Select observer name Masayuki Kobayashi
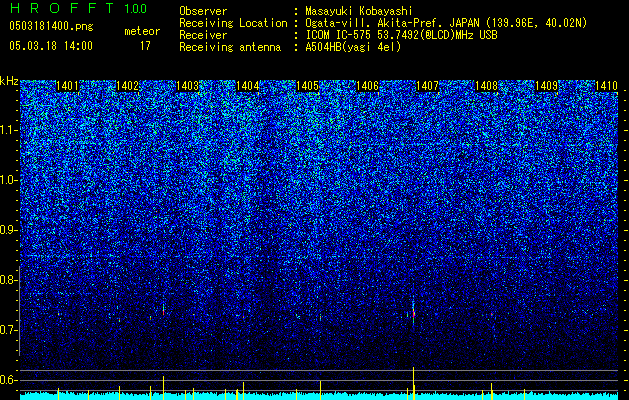629x400 pixels. [x=359, y=11]
